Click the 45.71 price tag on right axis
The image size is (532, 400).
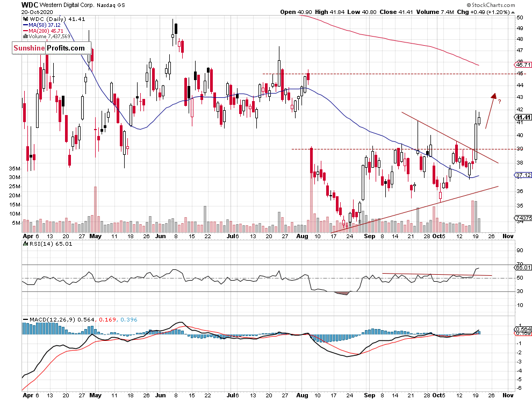tap(523, 65)
